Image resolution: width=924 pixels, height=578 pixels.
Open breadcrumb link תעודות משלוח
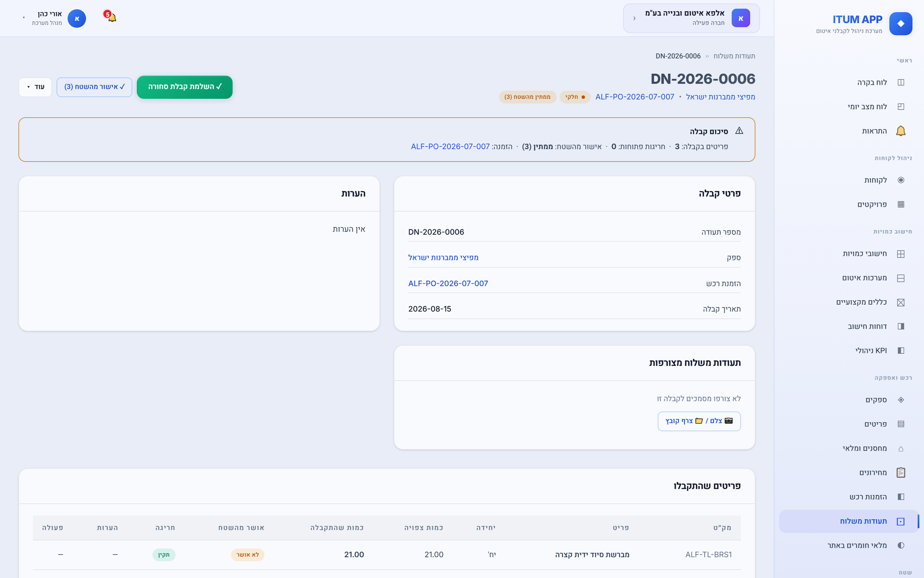coord(734,56)
